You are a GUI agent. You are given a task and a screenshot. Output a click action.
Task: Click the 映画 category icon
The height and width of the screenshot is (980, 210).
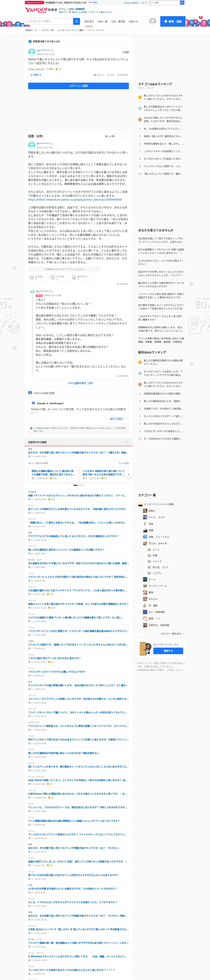[x=145, y=530]
